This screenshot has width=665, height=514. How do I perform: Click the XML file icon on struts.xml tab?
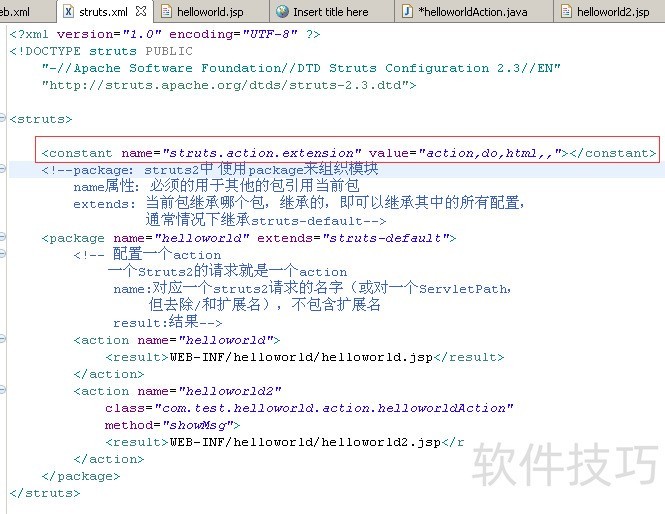tap(67, 12)
